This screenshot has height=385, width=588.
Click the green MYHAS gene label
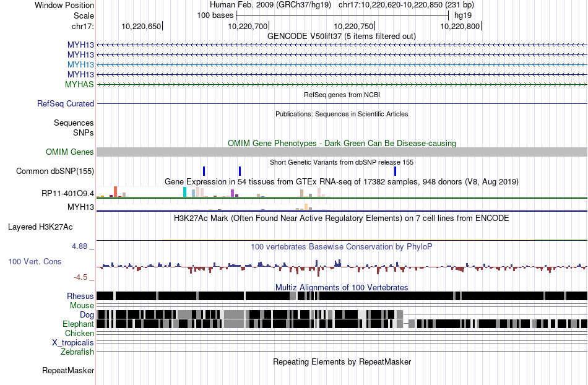(79, 84)
